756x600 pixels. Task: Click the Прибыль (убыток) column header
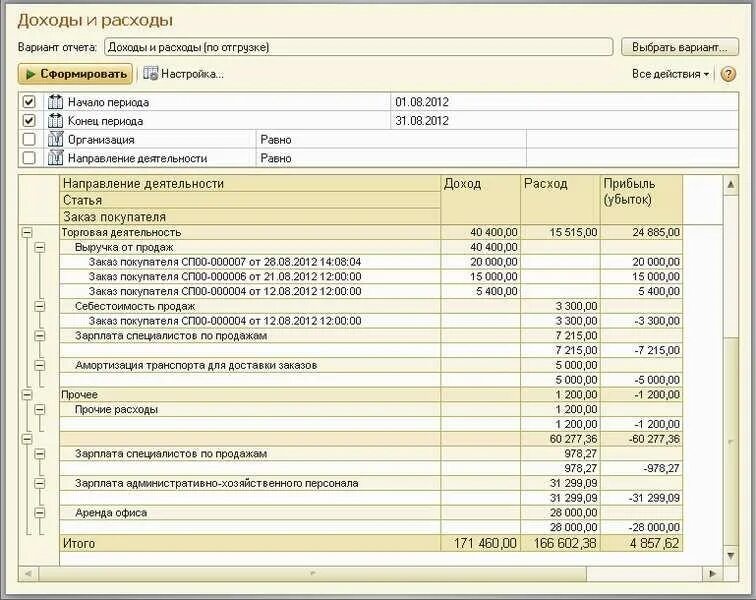point(641,200)
